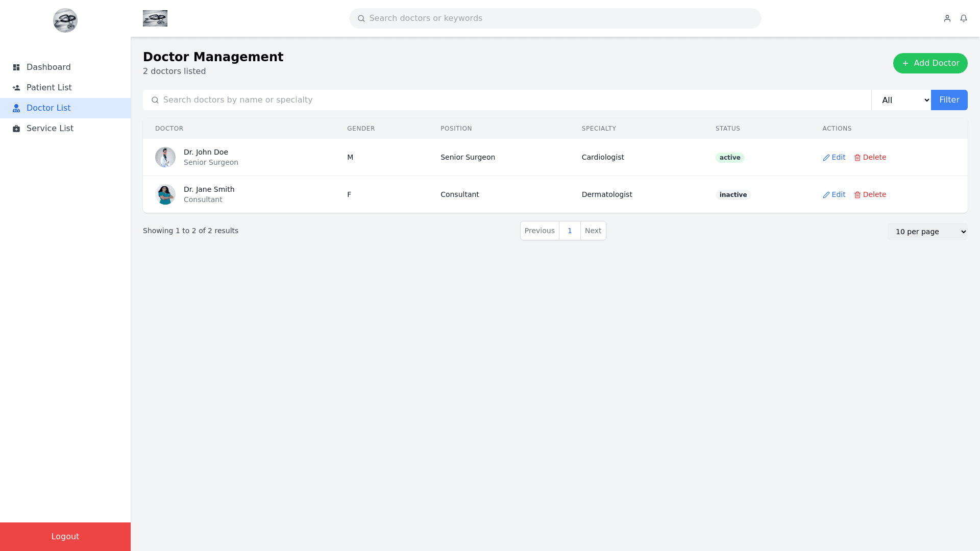Focus the search doctors by name field
The width and height of the screenshot is (980, 551).
point(510,100)
